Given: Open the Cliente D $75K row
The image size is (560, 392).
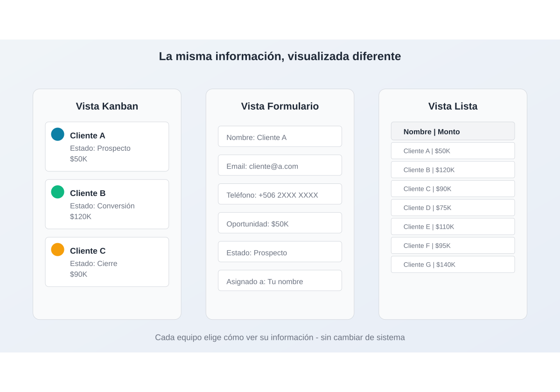Looking at the screenshot, I should [453, 208].
